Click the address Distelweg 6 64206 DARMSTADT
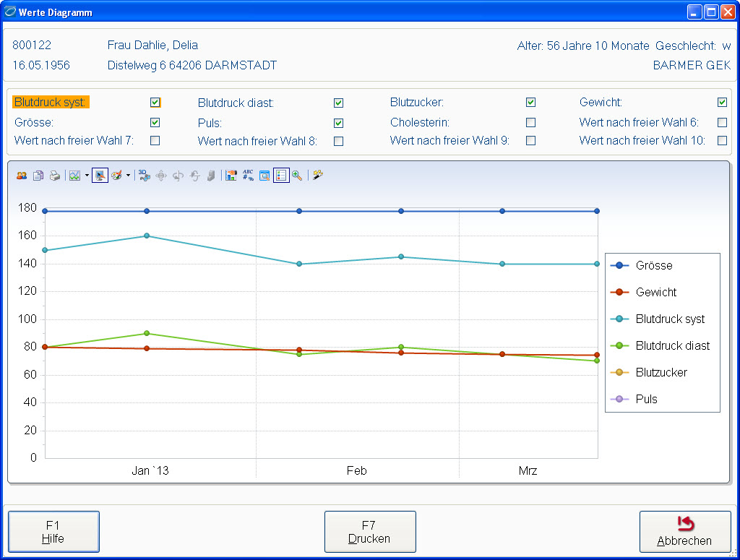This screenshot has width=740, height=560. (x=192, y=65)
